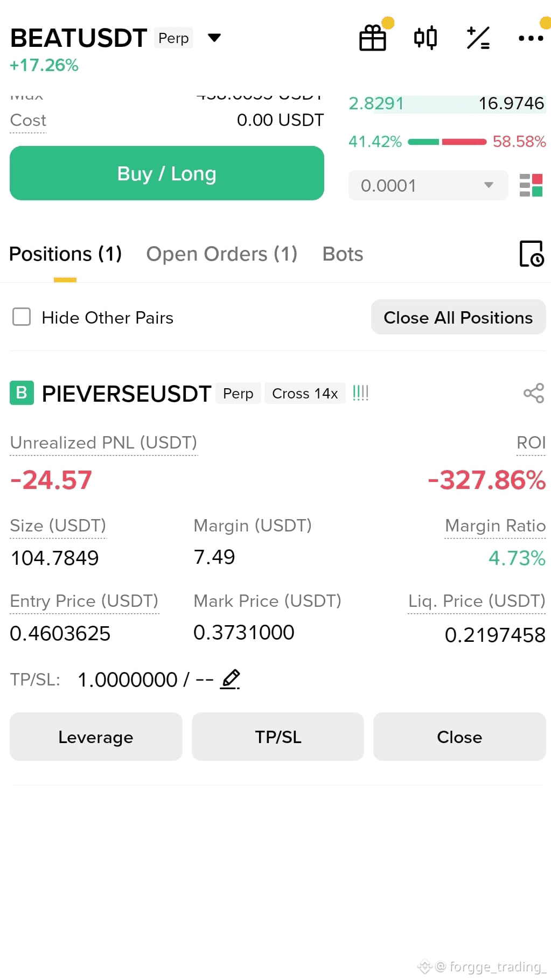Open the calculator plus-minus icon
Viewport: 551px width, 980px height.
pyautogui.click(x=478, y=38)
